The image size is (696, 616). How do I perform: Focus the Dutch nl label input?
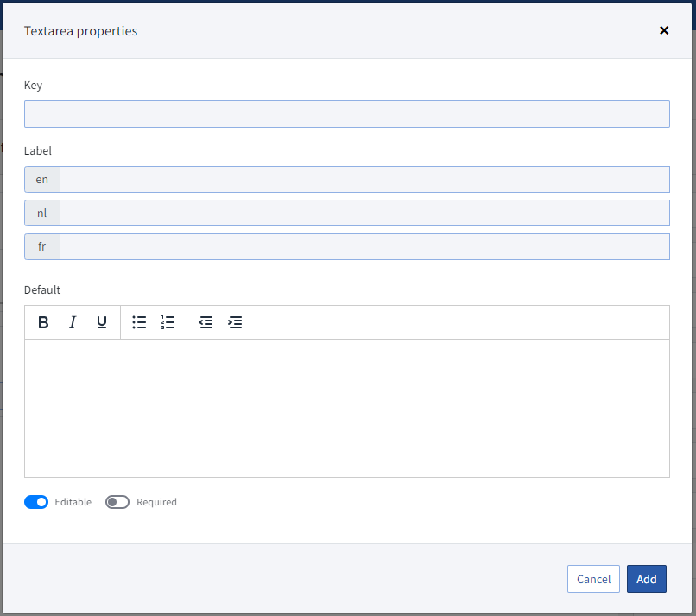[365, 213]
